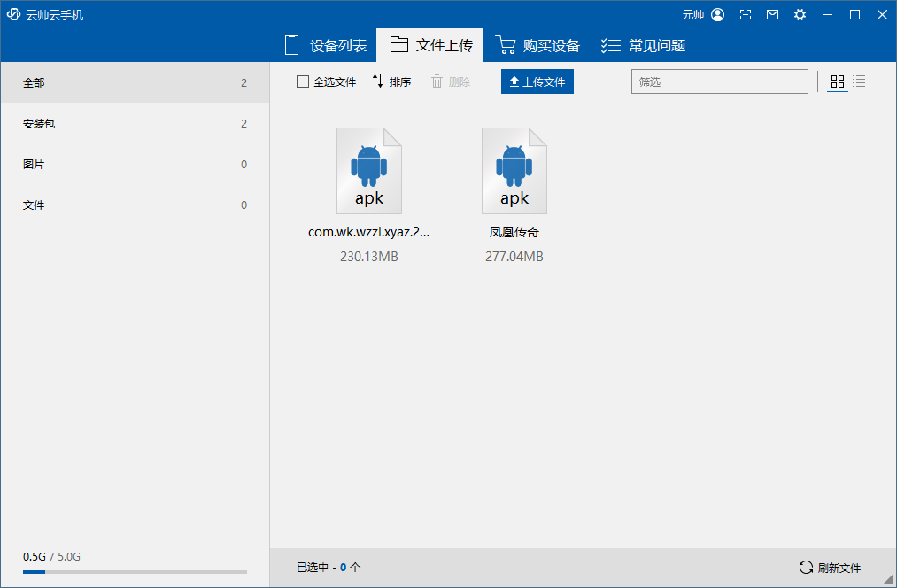The width and height of the screenshot is (897, 588).
Task: Open the settings gear icon
Action: pyautogui.click(x=800, y=15)
